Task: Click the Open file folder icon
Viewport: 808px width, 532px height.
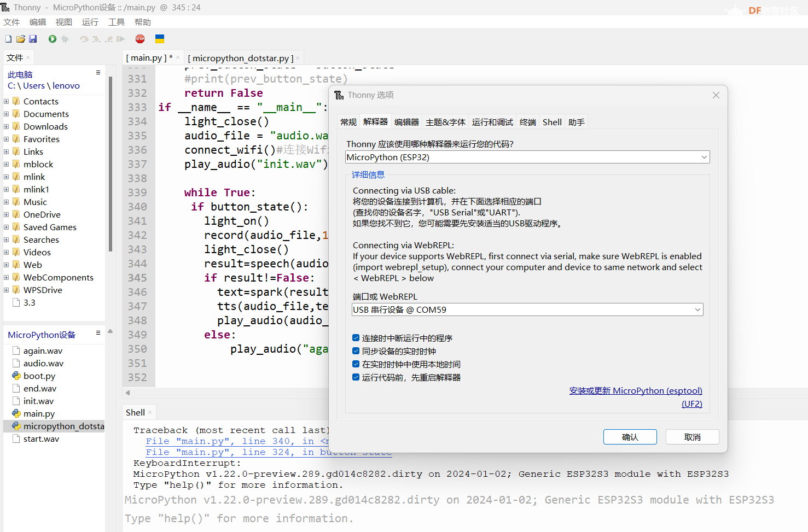Action: click(21, 39)
